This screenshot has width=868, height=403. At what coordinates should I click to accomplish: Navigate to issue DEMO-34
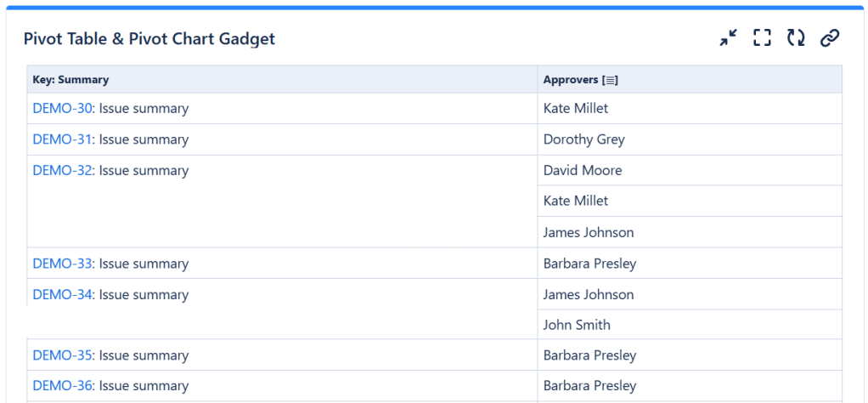[x=62, y=295]
